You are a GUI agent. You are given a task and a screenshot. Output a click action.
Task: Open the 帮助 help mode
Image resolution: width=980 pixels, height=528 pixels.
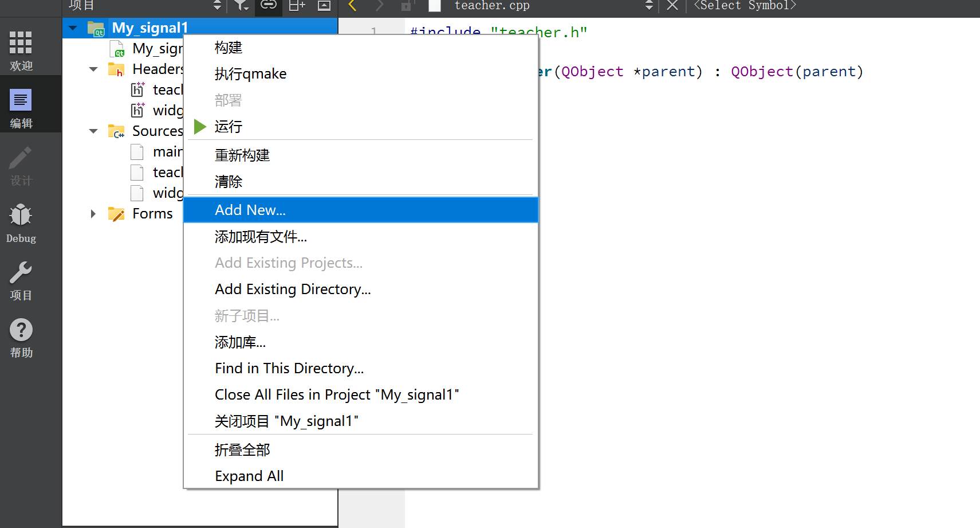point(21,338)
